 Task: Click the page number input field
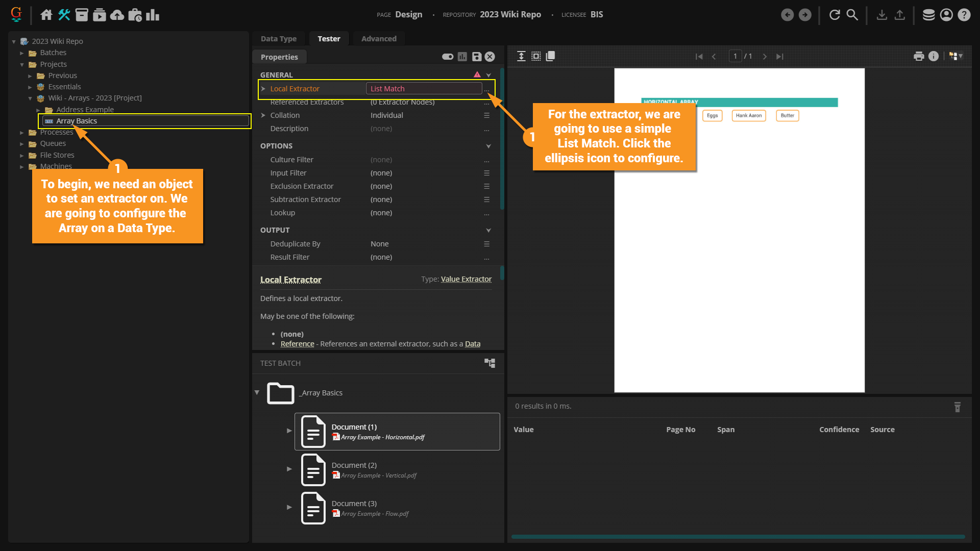[735, 56]
